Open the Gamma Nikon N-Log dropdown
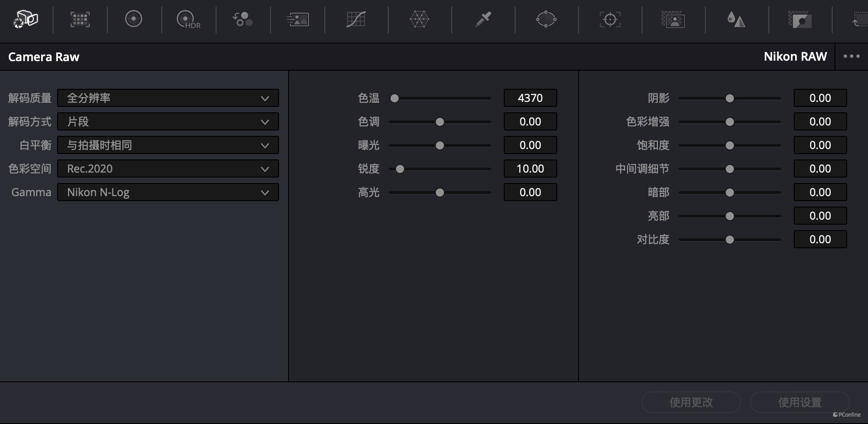The image size is (868, 424). [168, 192]
